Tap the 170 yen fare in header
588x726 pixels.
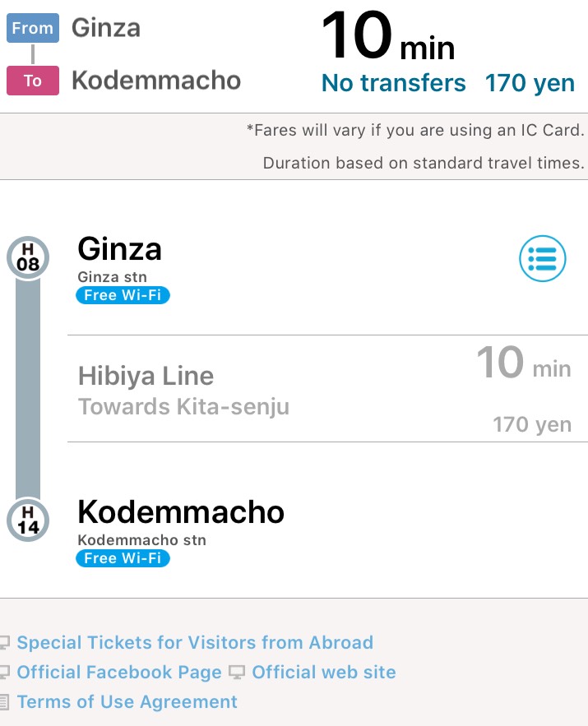(x=530, y=83)
